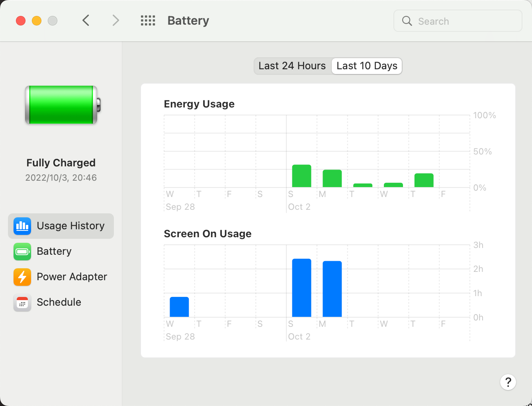Click the blue Sep 28 screen usage bar
The image size is (532, 406).
[x=179, y=307]
